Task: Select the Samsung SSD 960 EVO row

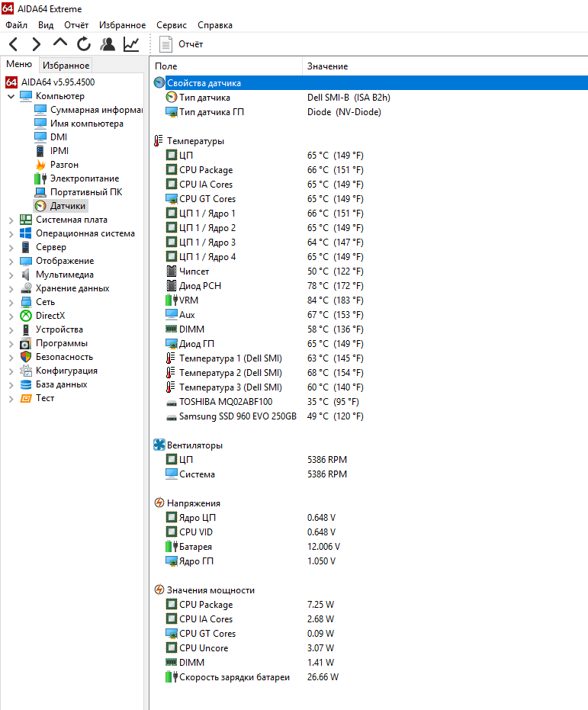Action: [x=237, y=416]
